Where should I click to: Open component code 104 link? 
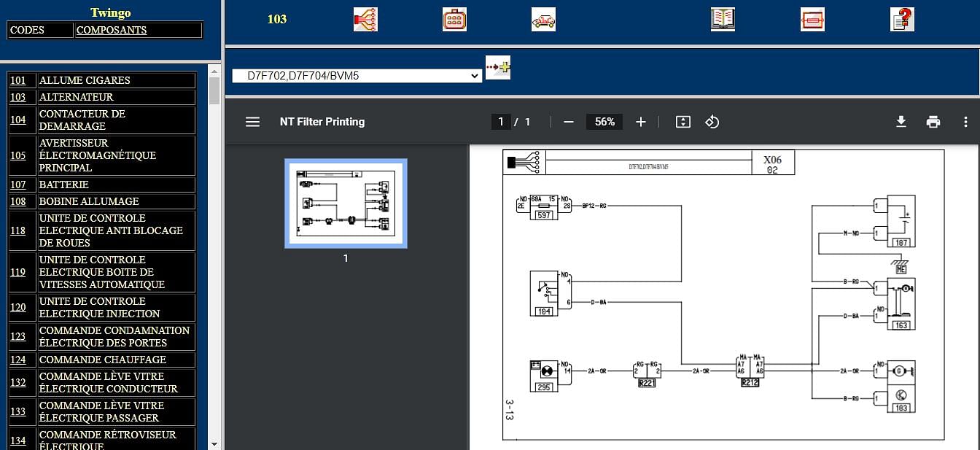click(17, 120)
